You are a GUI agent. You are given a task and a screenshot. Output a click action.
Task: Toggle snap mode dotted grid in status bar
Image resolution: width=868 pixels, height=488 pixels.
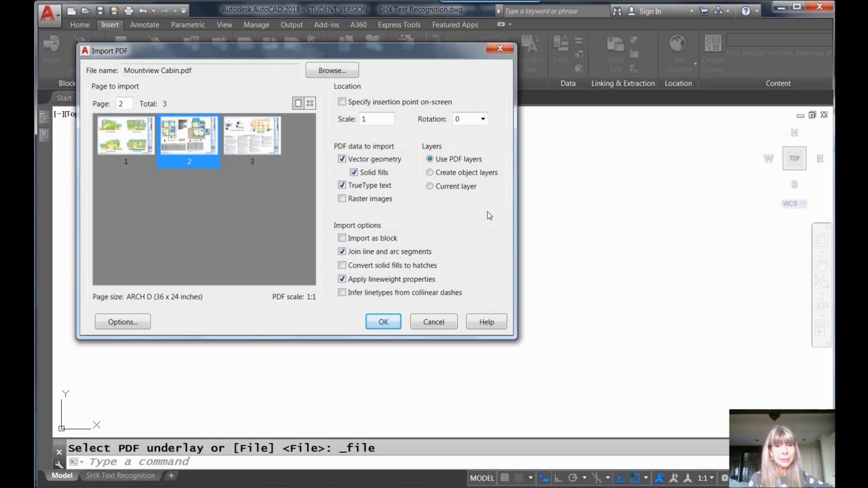point(518,478)
